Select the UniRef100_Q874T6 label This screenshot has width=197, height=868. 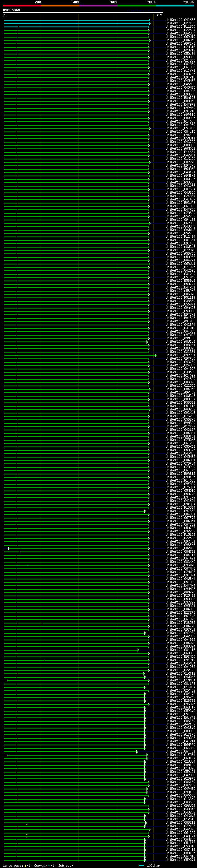(180, 850)
